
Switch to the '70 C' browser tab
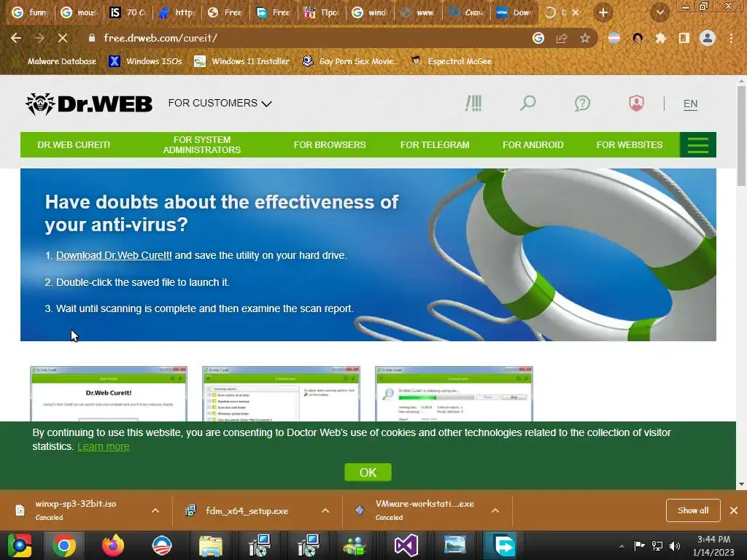pos(127,12)
